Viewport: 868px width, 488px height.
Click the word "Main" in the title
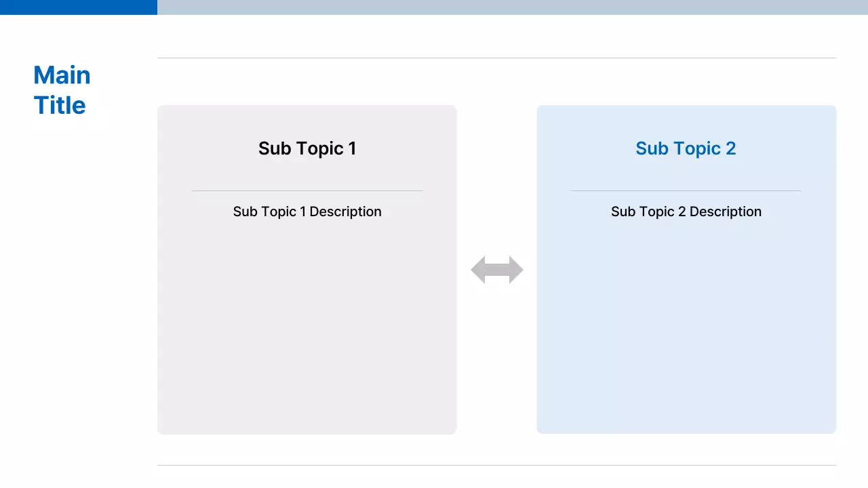pos(62,75)
